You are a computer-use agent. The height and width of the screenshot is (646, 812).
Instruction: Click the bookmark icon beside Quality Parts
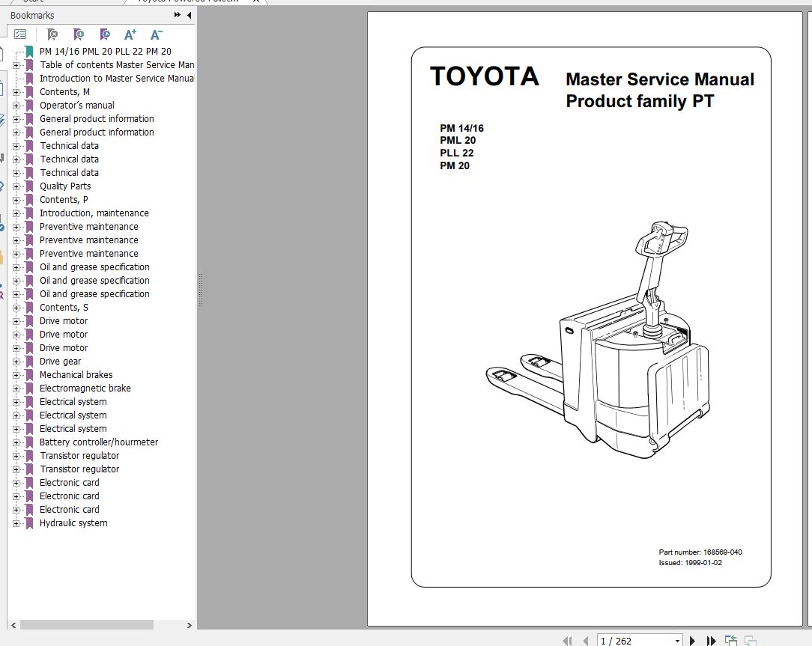pyautogui.click(x=29, y=186)
